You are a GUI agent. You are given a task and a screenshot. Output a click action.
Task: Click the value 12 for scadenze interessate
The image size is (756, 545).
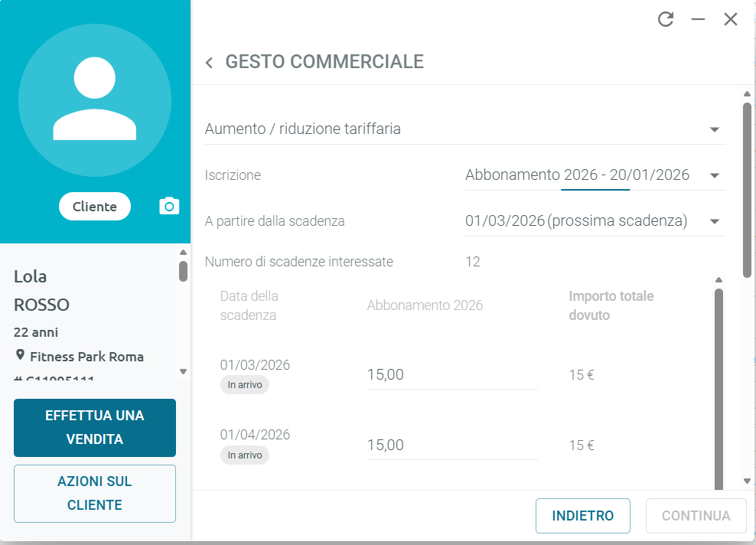pos(473,262)
